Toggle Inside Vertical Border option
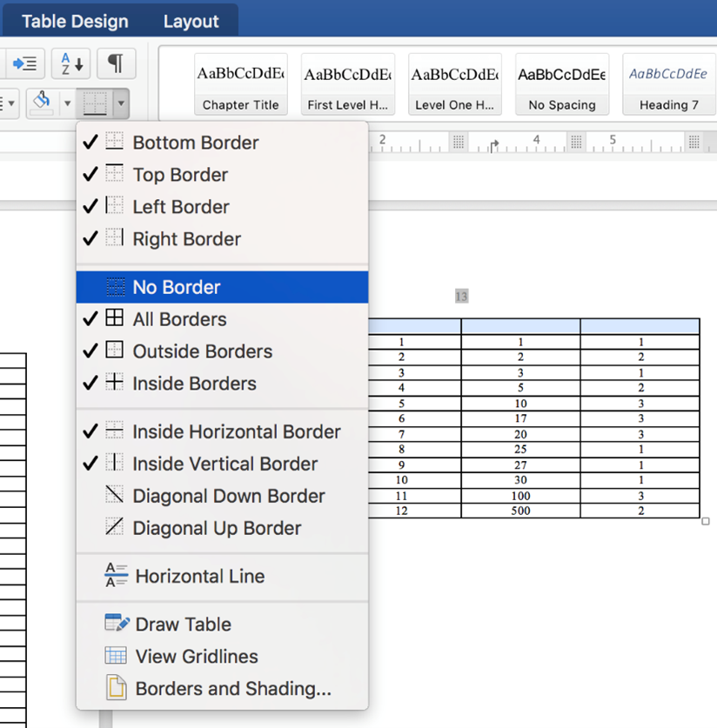 222,464
